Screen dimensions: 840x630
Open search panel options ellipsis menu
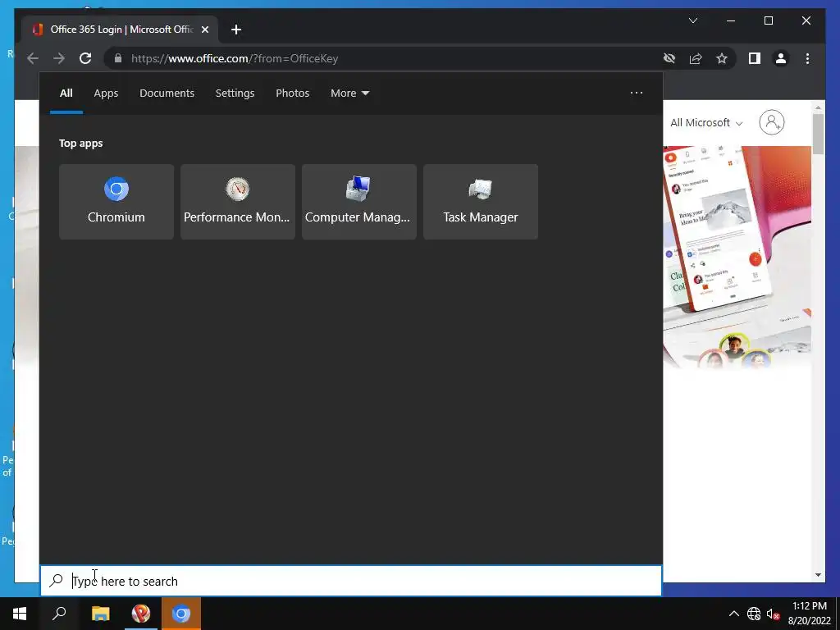pos(637,93)
